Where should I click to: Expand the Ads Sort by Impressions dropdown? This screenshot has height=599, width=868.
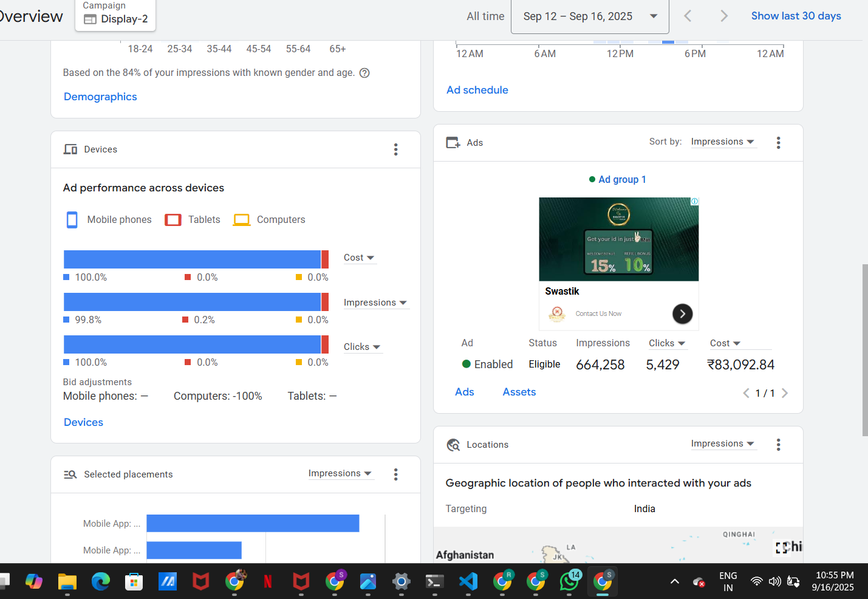[722, 142]
